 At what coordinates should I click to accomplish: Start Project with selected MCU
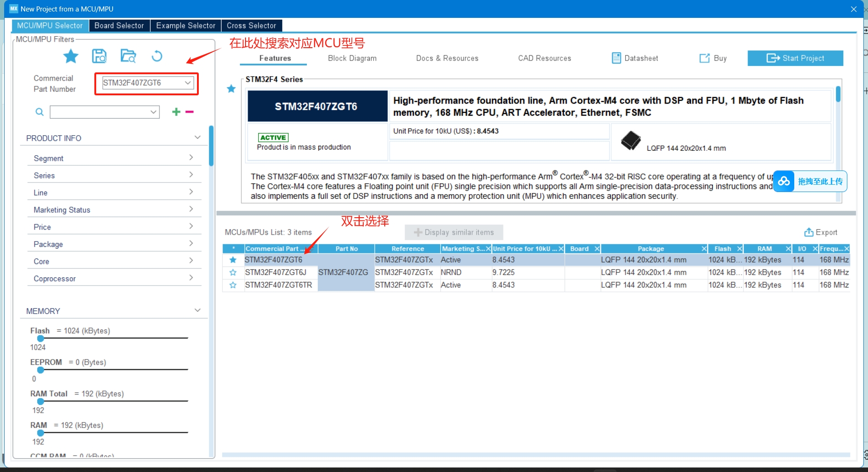(x=795, y=58)
